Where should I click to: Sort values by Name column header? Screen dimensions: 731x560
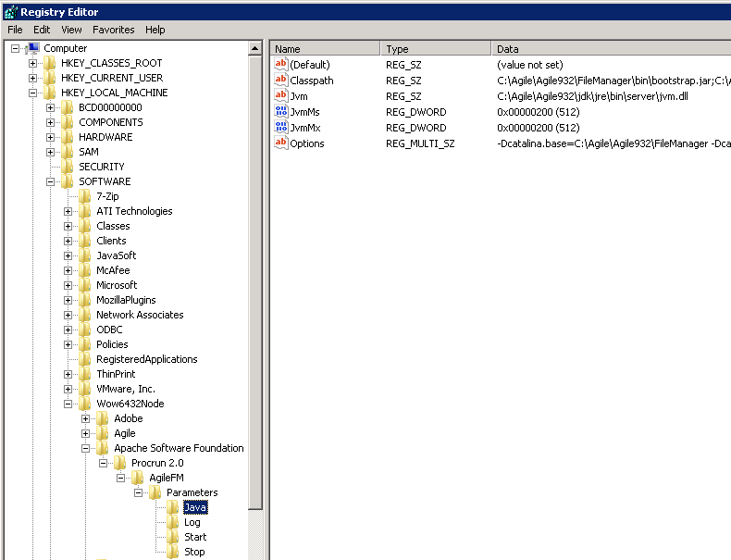324,49
